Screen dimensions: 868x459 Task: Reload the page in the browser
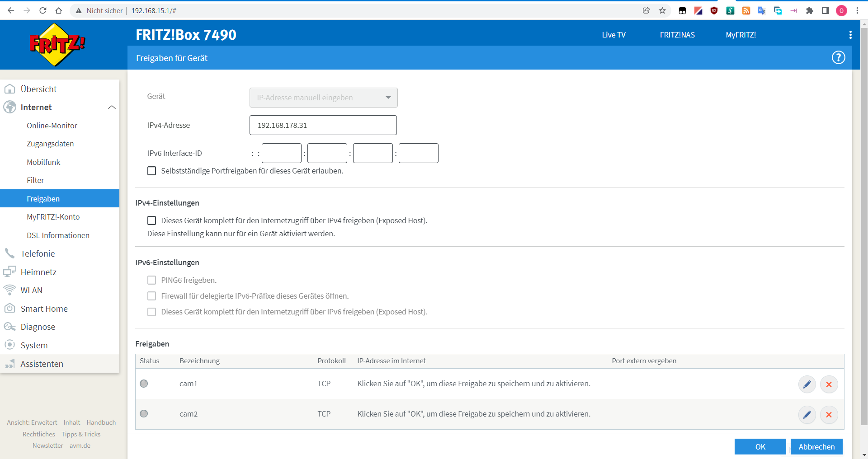pyautogui.click(x=43, y=10)
